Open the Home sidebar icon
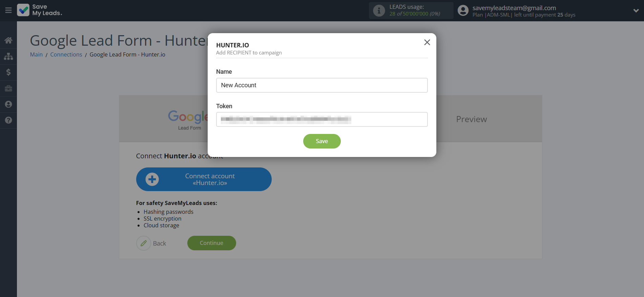Image resolution: width=644 pixels, height=297 pixels. (x=8, y=40)
